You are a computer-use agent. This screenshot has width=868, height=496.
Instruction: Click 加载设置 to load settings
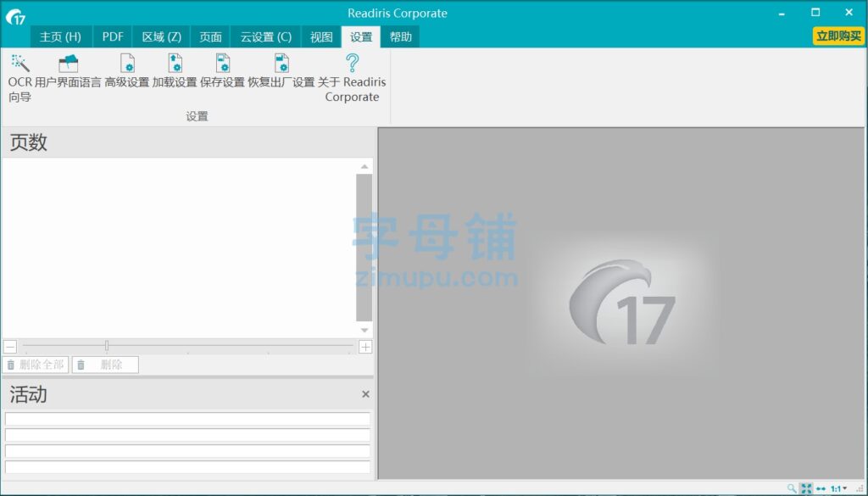[175, 71]
